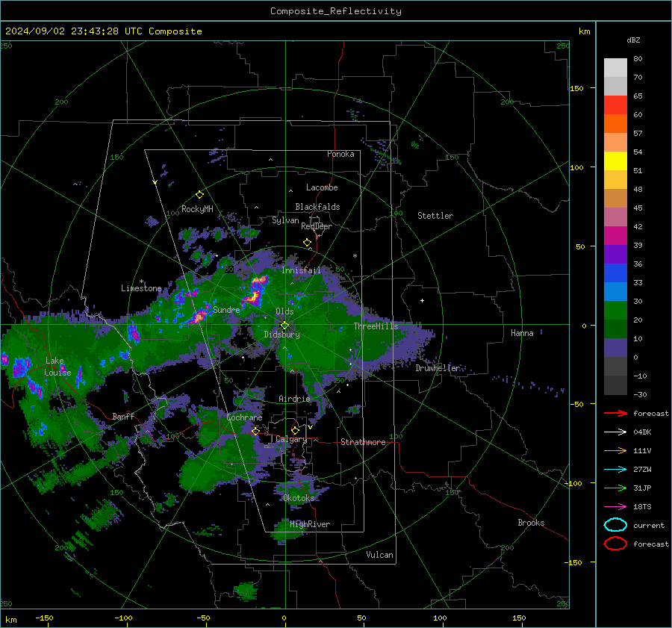672x628 pixels.
Task: Select the red 65-60 dBZ swatch
Action: (615, 105)
